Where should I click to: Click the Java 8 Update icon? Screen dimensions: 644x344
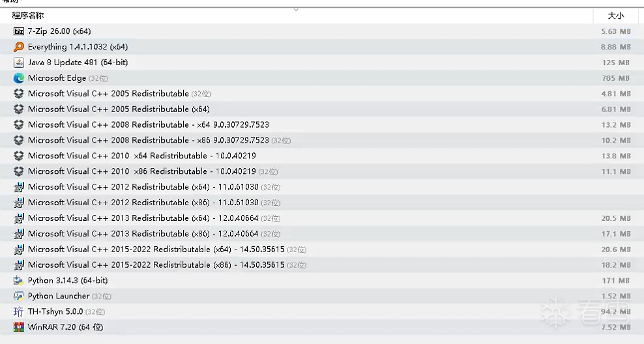[x=19, y=63]
